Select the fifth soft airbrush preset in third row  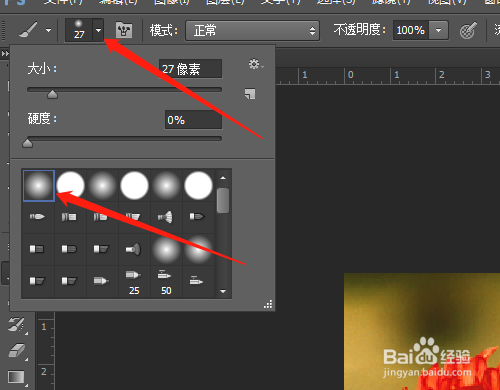pyautogui.click(x=166, y=249)
